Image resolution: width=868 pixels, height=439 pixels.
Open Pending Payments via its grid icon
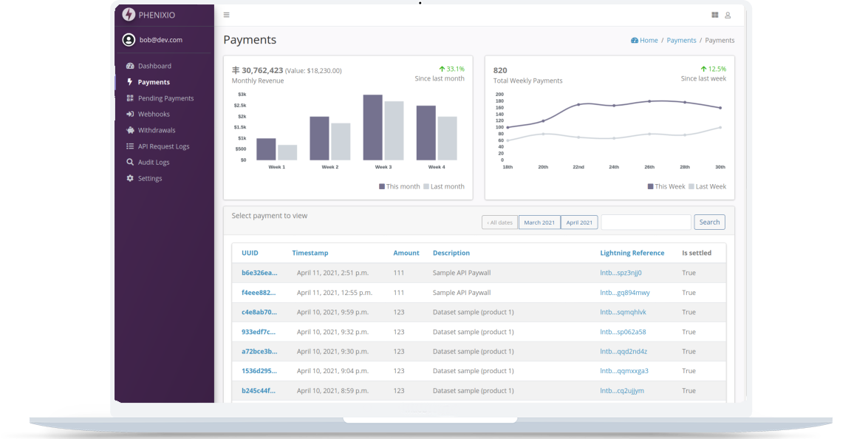[x=129, y=98]
